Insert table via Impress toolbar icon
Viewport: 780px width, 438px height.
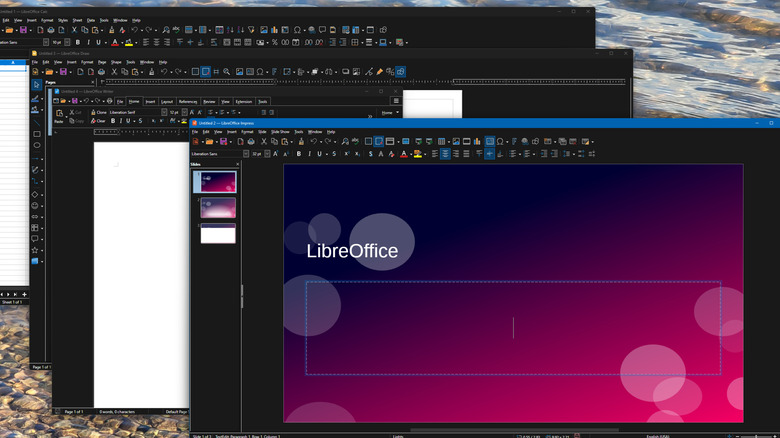tap(441, 142)
